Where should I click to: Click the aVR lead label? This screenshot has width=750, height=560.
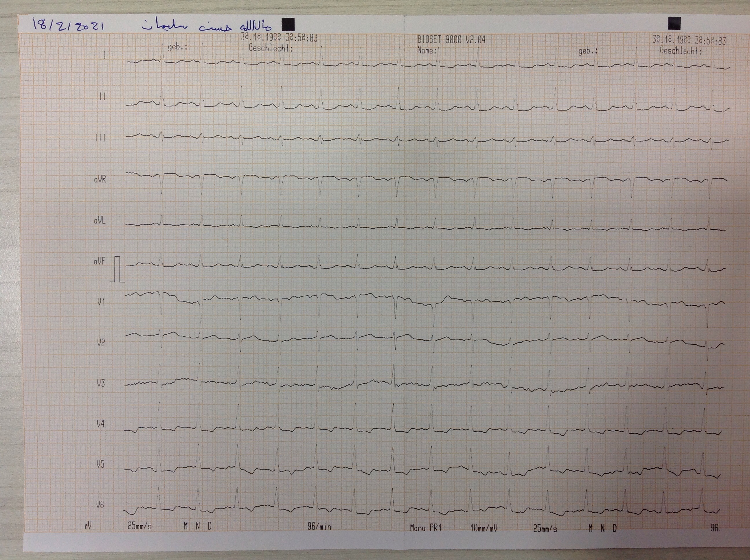100,179
